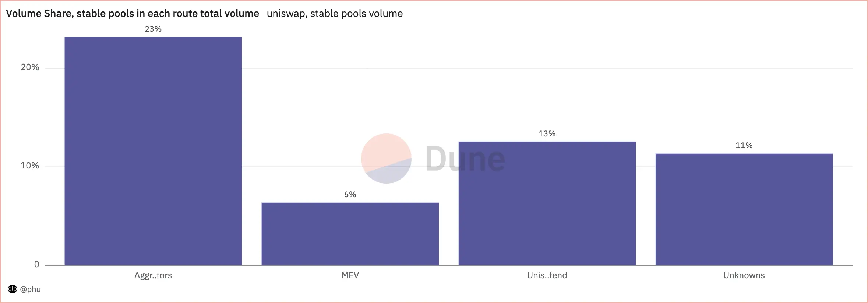Click the Unknowns bar

[x=744, y=209]
